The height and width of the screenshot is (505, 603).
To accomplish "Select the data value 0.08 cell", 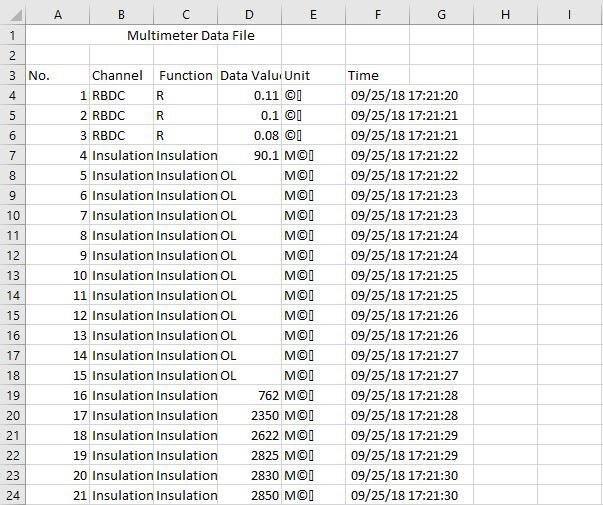I will click(250, 135).
